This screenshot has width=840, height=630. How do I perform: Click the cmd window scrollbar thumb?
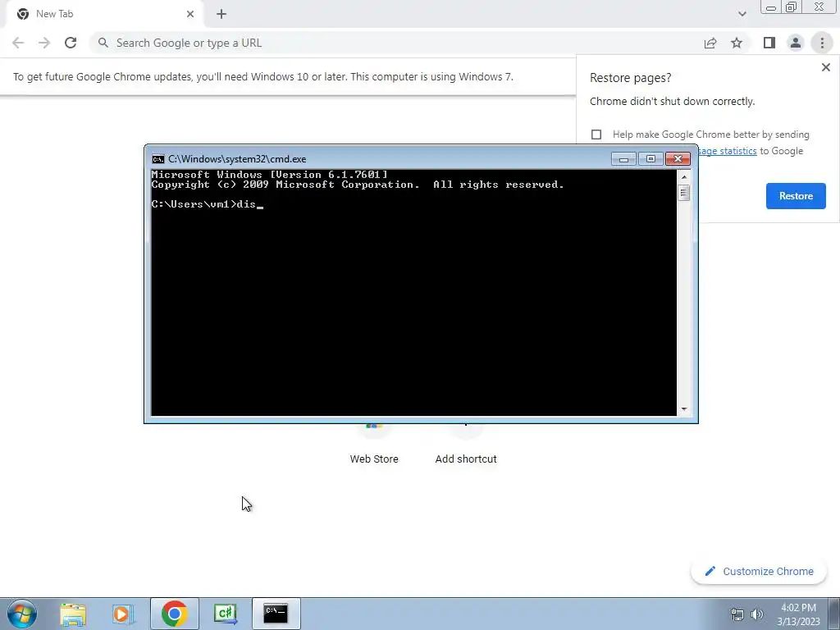tap(684, 192)
